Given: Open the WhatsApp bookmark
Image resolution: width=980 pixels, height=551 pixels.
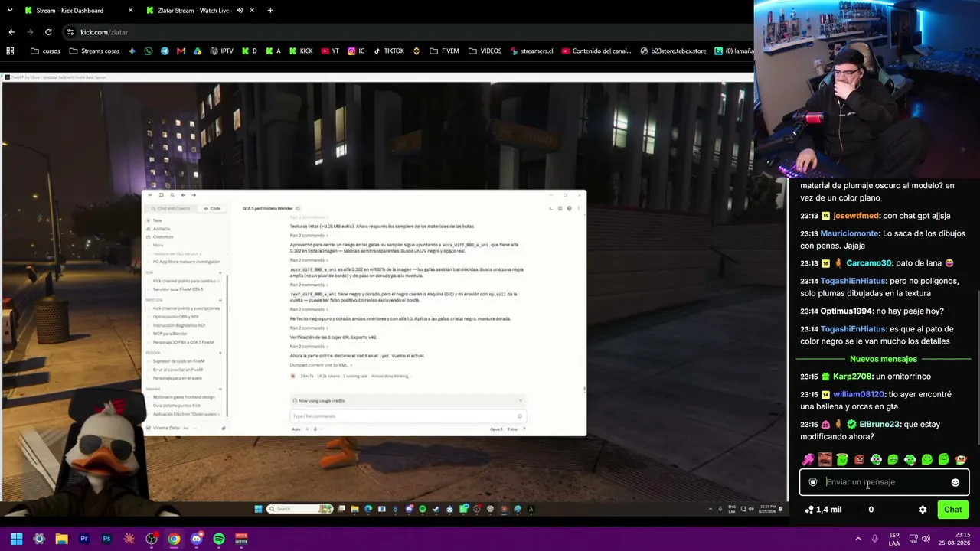Looking at the screenshot, I should [x=149, y=51].
